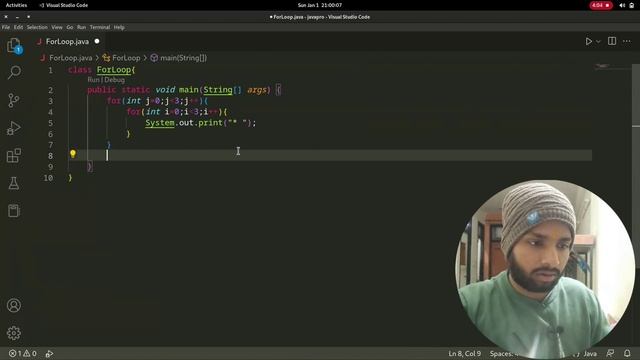640x360 pixels.
Task: Open the Testing flask view
Action: pyautogui.click(x=13, y=183)
